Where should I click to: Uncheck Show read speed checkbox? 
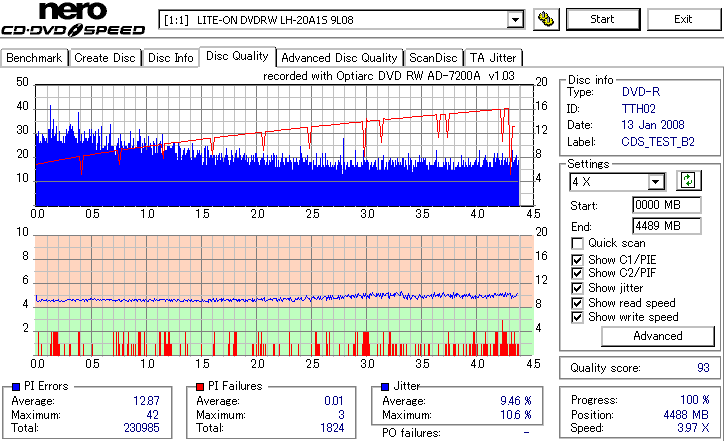pyautogui.click(x=577, y=303)
